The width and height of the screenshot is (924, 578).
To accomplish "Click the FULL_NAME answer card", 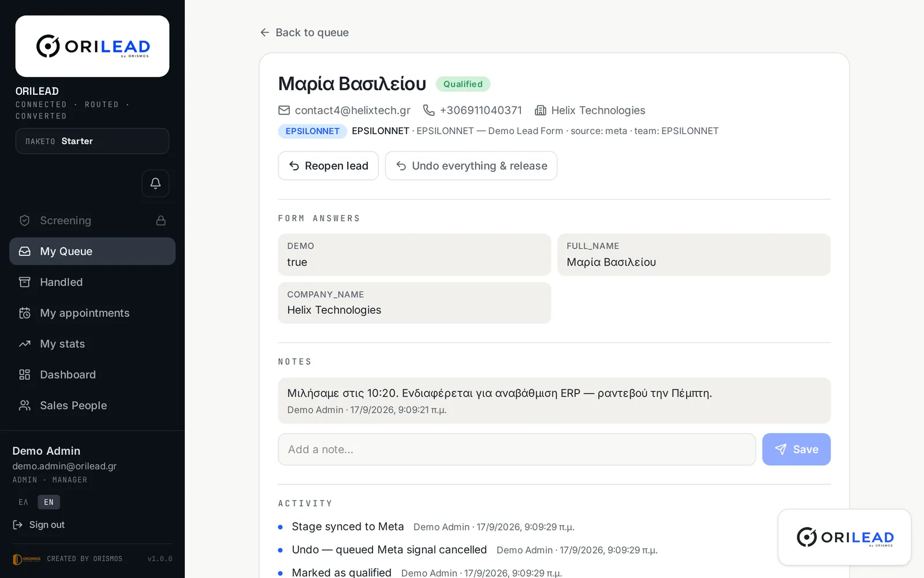I will point(694,254).
